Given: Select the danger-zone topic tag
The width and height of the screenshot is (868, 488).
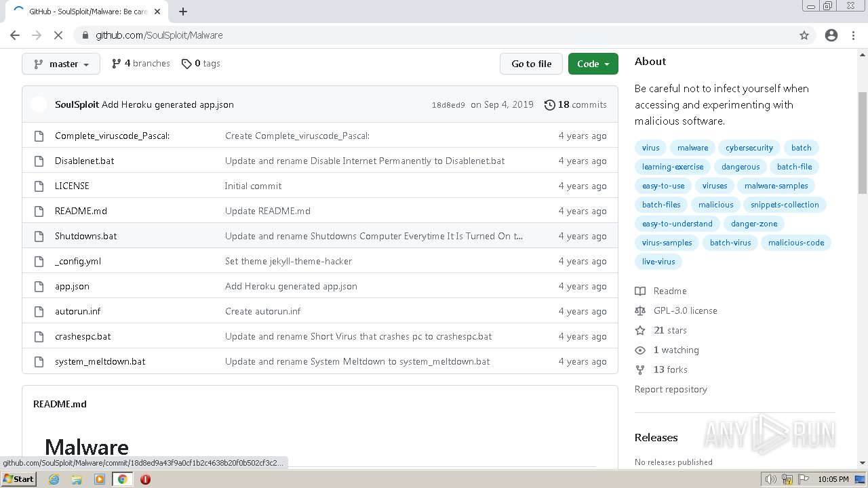Looking at the screenshot, I should point(754,224).
